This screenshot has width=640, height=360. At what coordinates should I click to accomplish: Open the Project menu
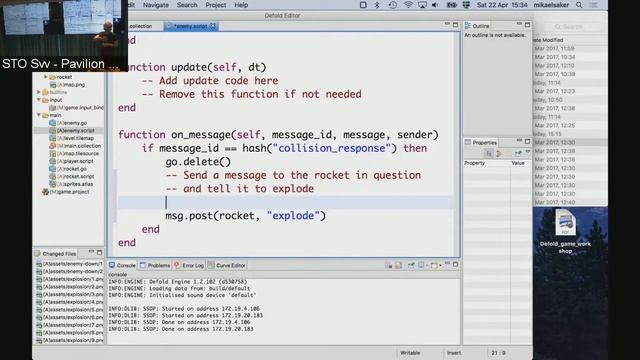click(216, 5)
